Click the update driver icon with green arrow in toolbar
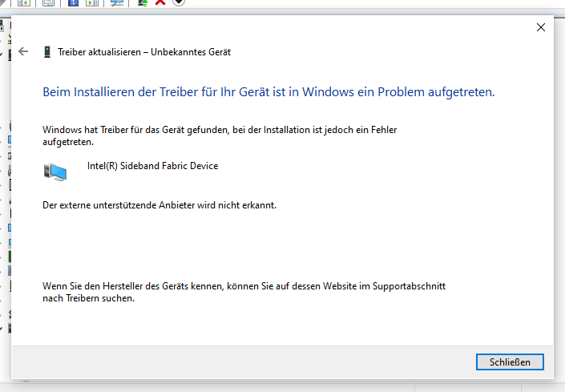Viewport: 565px width, 392px height. click(143, 2)
